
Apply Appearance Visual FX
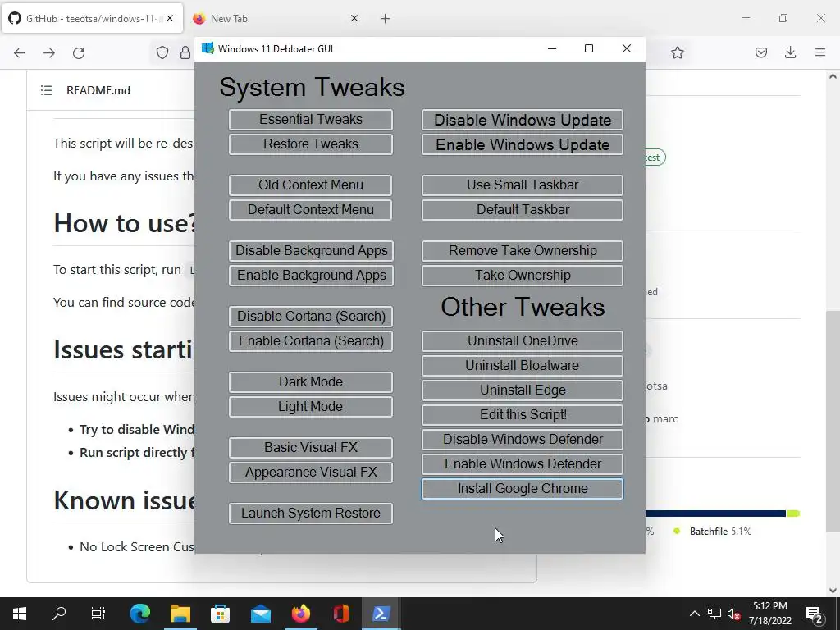pos(311,472)
